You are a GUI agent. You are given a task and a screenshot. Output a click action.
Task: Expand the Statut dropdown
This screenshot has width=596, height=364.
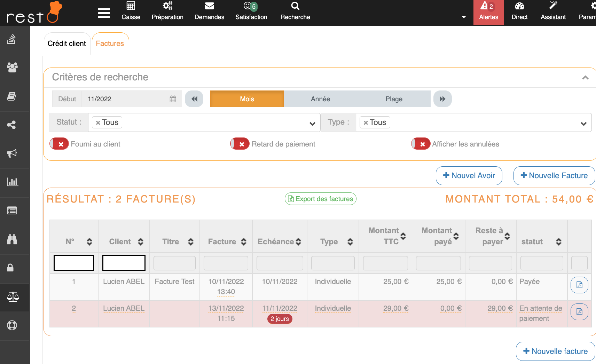point(312,124)
